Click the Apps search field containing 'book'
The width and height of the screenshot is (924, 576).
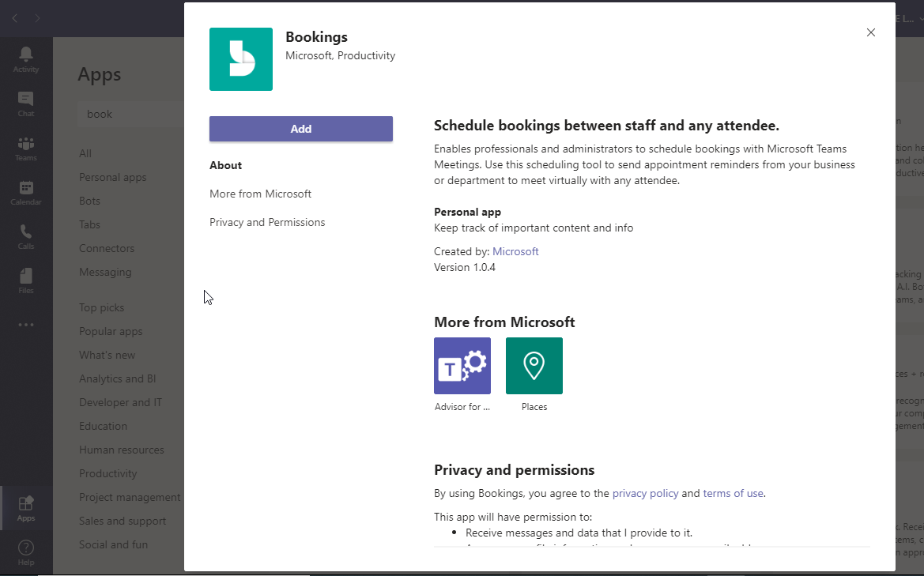tap(130, 114)
